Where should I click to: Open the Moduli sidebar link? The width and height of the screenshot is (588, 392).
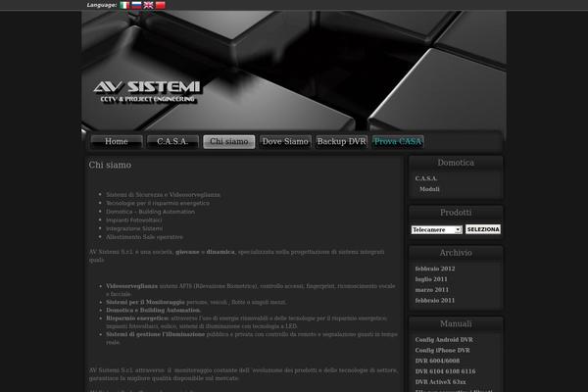click(429, 189)
